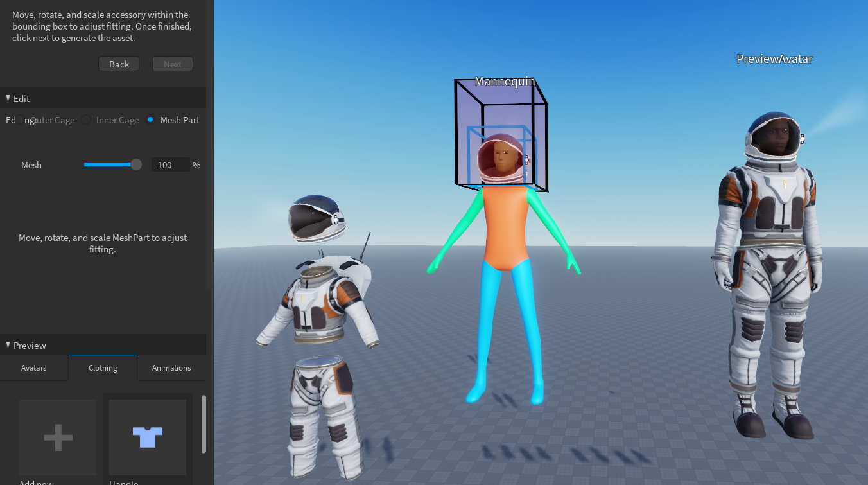Viewport: 868px width, 485px height.
Task: Select the PreviewAvatar astronaut figure
Action: [768, 276]
